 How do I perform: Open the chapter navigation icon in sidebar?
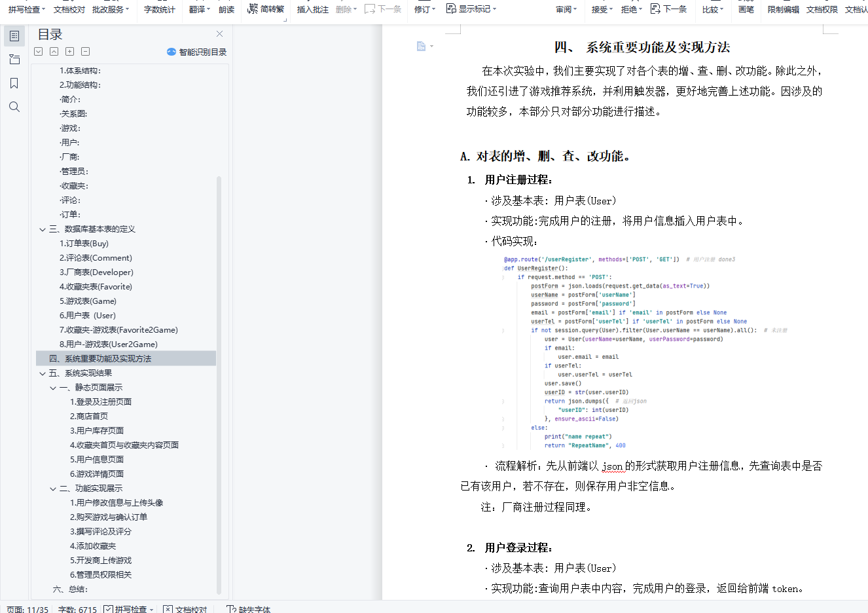[14, 60]
